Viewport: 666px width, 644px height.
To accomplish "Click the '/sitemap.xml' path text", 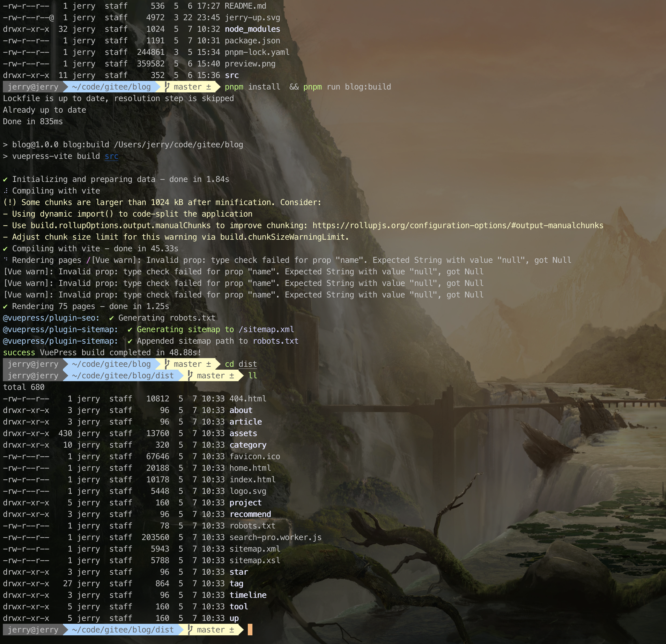I will coord(266,330).
